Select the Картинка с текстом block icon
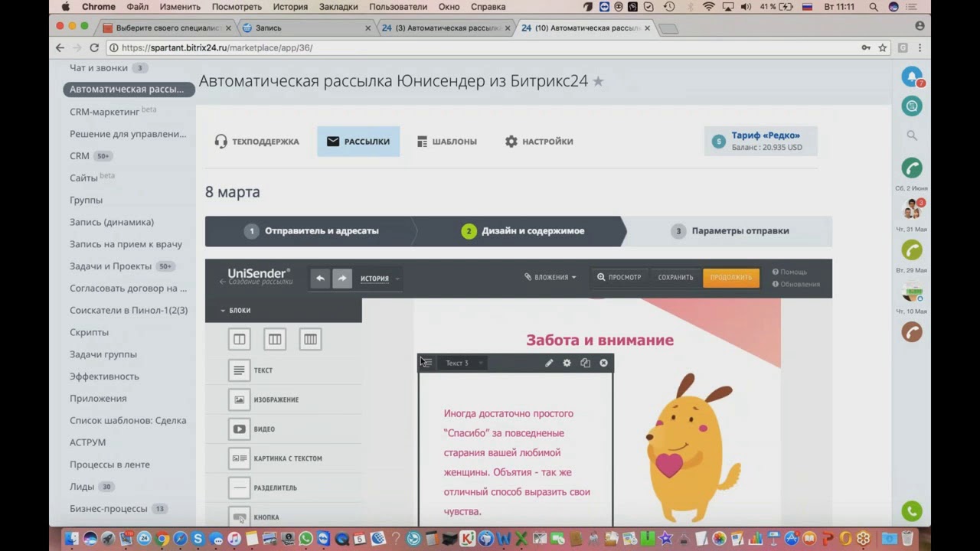Screen dimensions: 980x551 coord(240,458)
